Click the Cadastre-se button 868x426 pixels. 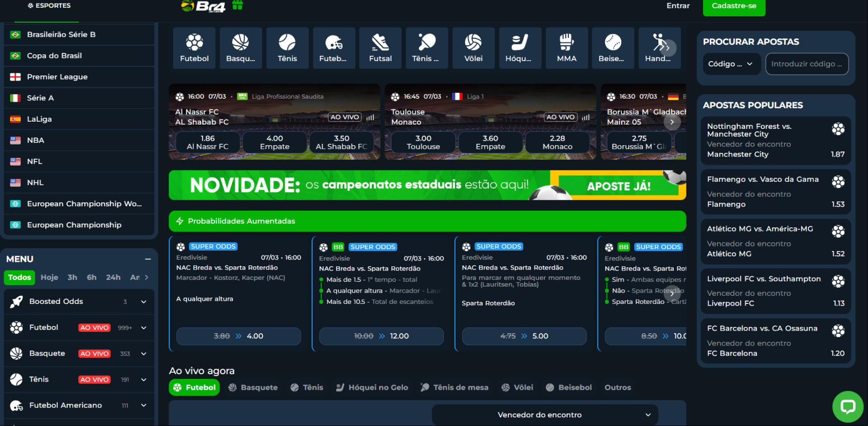[734, 6]
